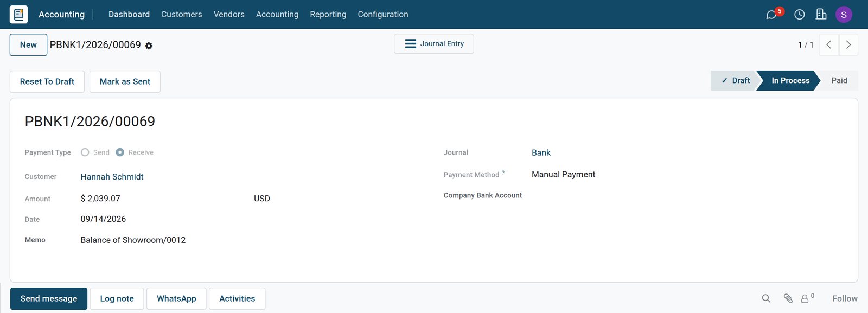Click the breadcrumb PBNK1/2026/00069 title
Image resolution: width=868 pixels, height=313 pixels.
(x=95, y=45)
